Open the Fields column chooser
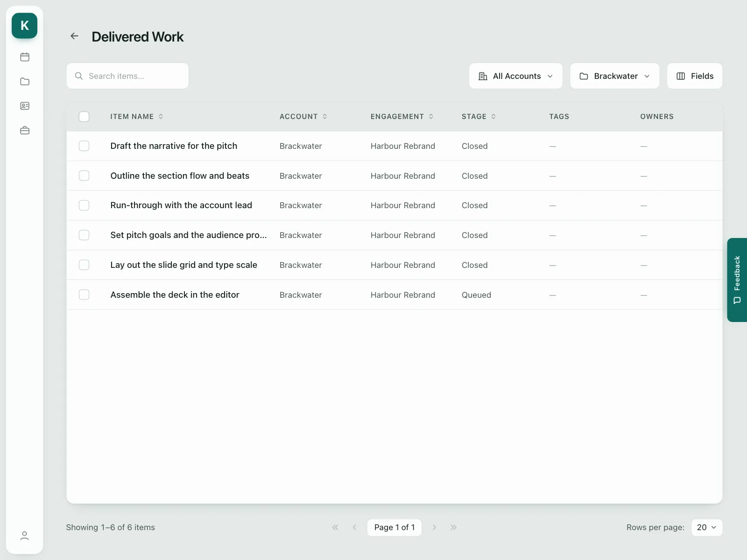The height and width of the screenshot is (560, 747). pyautogui.click(x=695, y=76)
